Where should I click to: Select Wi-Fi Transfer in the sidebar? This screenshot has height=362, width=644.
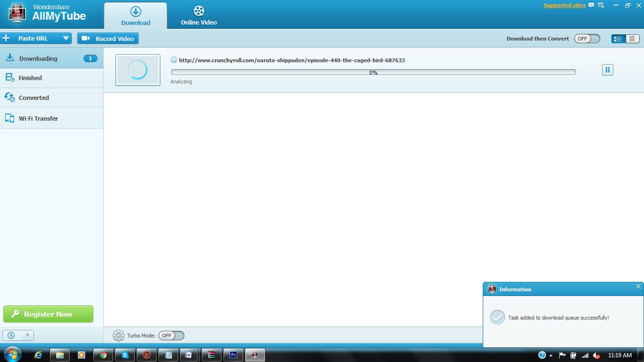tap(51, 118)
